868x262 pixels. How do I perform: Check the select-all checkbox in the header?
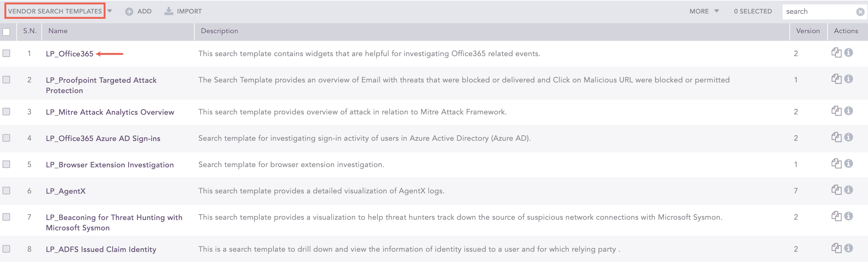pyautogui.click(x=6, y=31)
